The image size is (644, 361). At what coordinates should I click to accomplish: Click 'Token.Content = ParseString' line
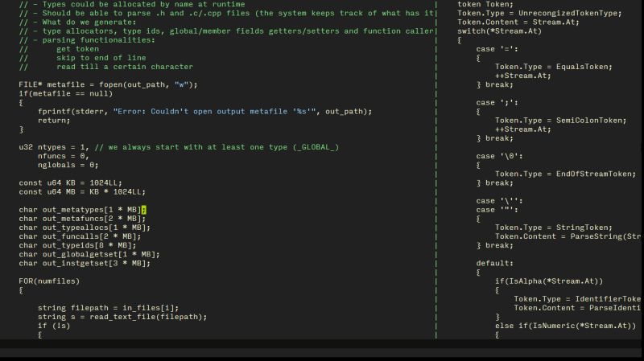point(568,236)
